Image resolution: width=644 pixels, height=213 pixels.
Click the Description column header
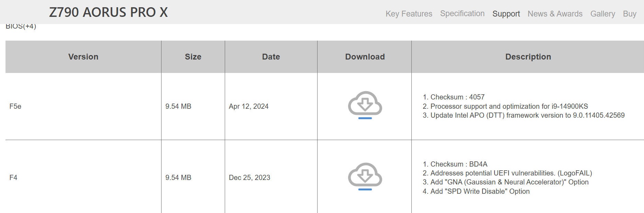pos(528,57)
